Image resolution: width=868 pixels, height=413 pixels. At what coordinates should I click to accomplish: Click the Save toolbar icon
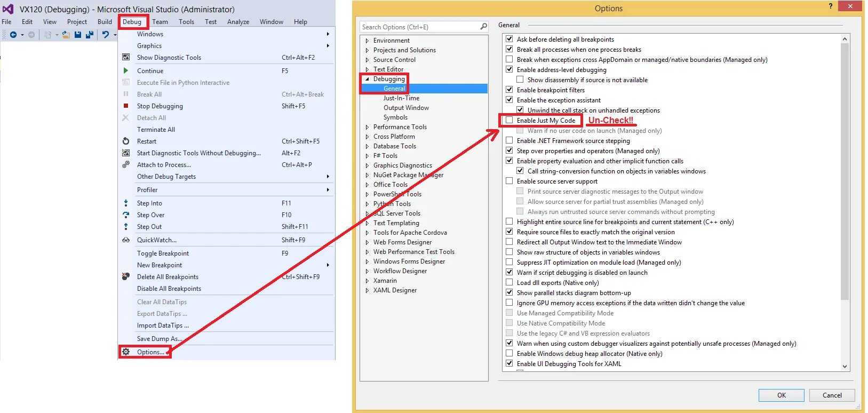pos(78,35)
